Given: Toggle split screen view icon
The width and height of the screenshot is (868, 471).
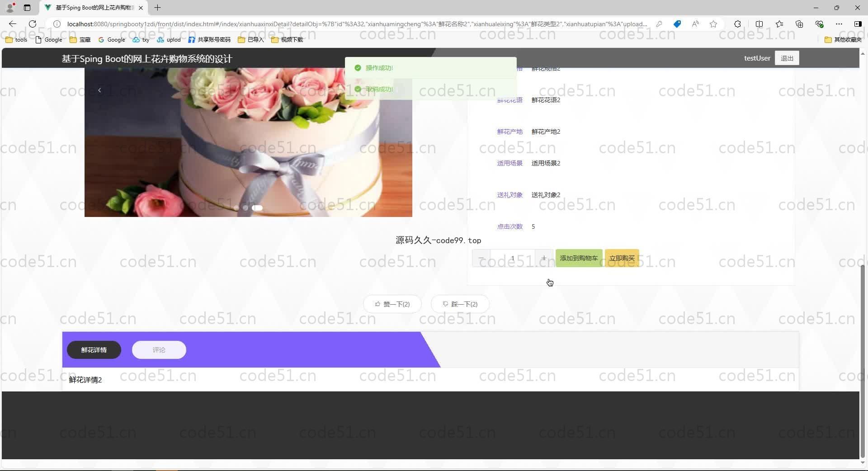Looking at the screenshot, I should [x=759, y=24].
